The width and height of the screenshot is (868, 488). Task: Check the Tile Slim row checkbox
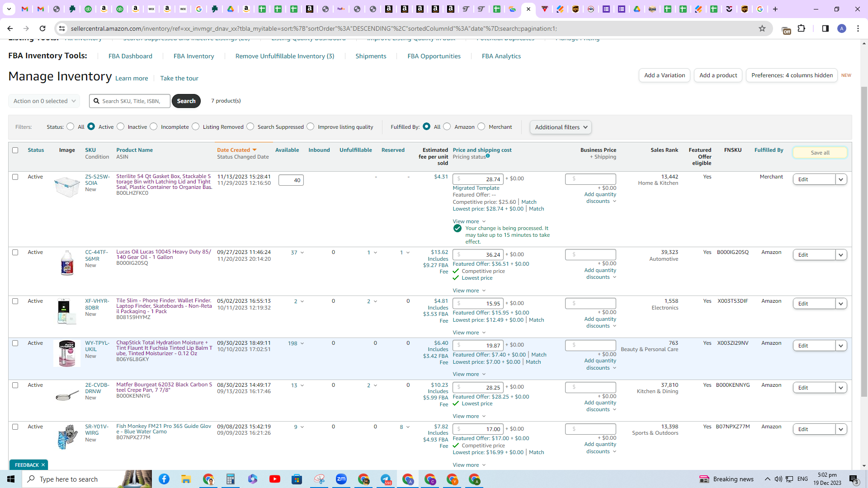[x=15, y=301]
